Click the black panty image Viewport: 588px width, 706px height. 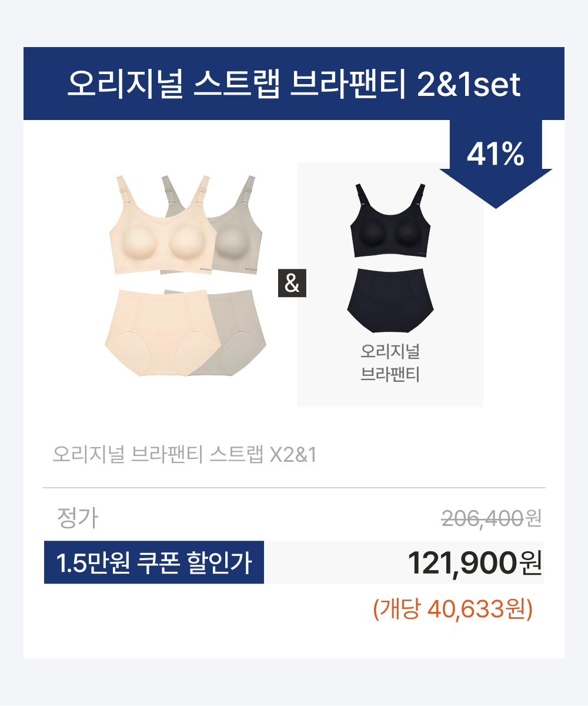point(390,298)
